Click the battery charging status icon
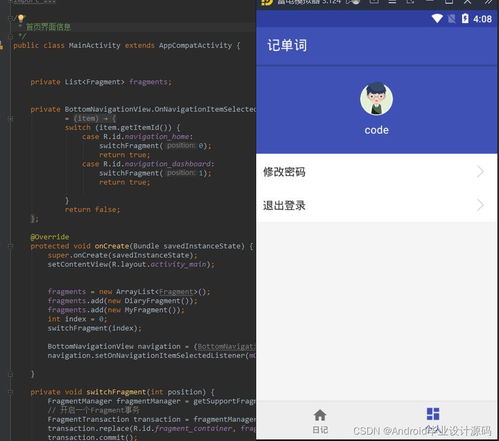The image size is (499, 441). [465, 18]
